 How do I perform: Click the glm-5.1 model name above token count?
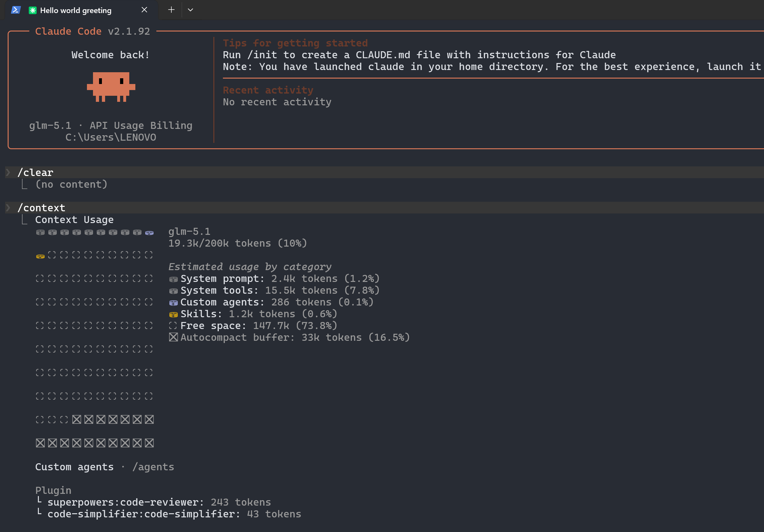(189, 231)
